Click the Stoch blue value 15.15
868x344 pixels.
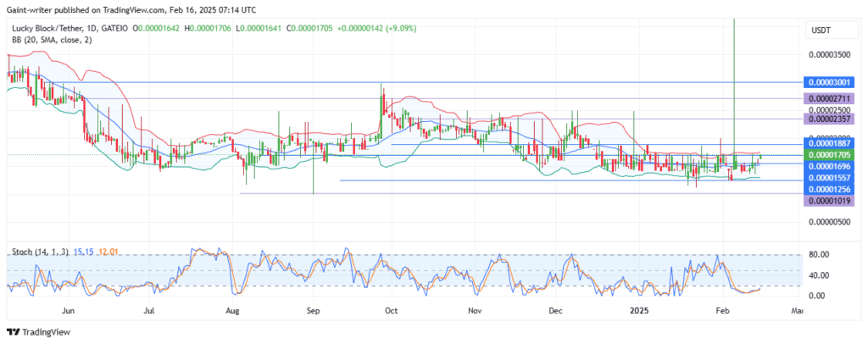[x=84, y=252]
